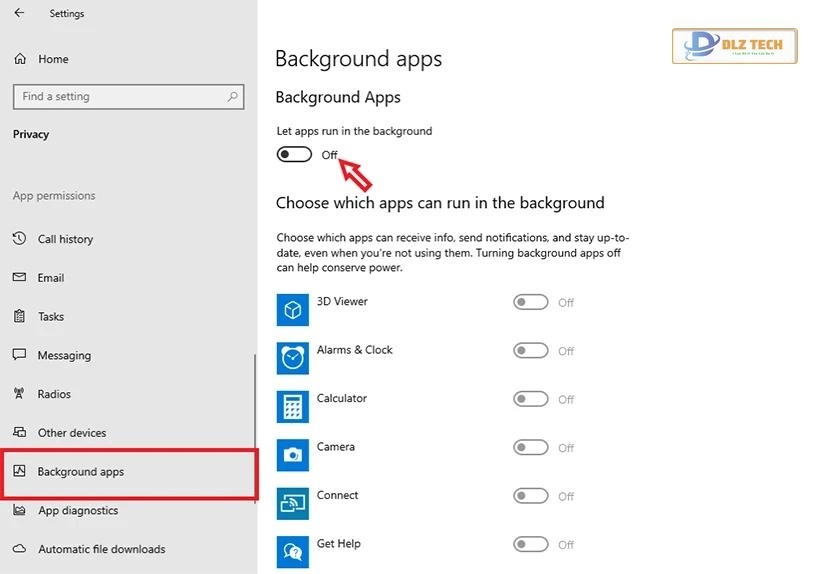Open Call history privacy settings

(x=65, y=239)
